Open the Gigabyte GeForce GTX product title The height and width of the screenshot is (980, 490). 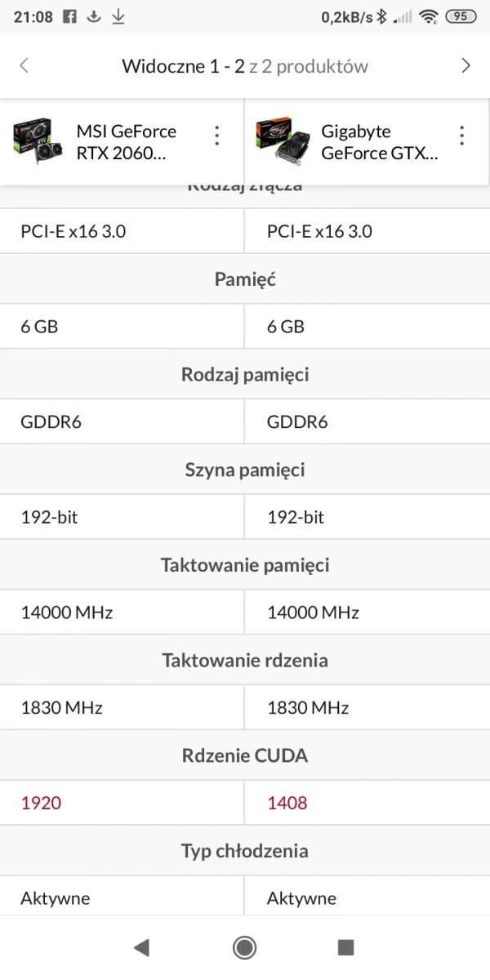pos(379,142)
